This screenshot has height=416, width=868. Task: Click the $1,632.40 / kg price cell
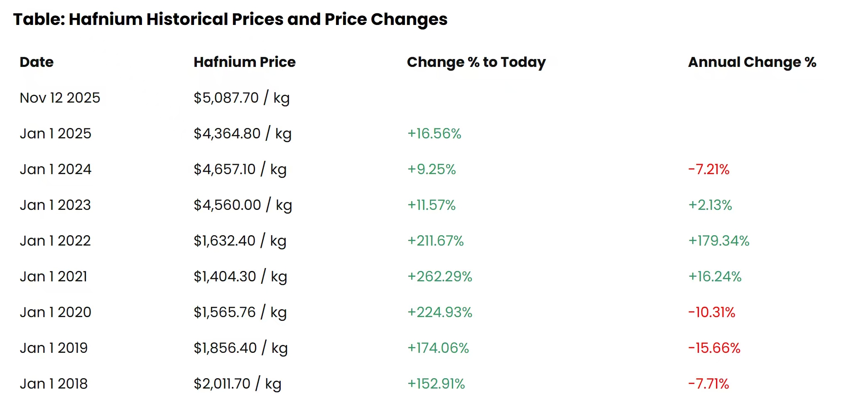click(240, 241)
